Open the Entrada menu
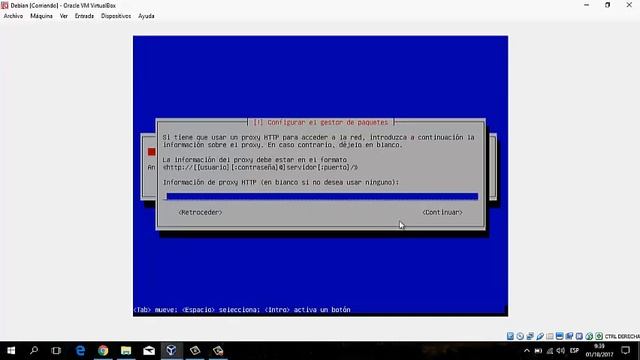 coord(84,16)
